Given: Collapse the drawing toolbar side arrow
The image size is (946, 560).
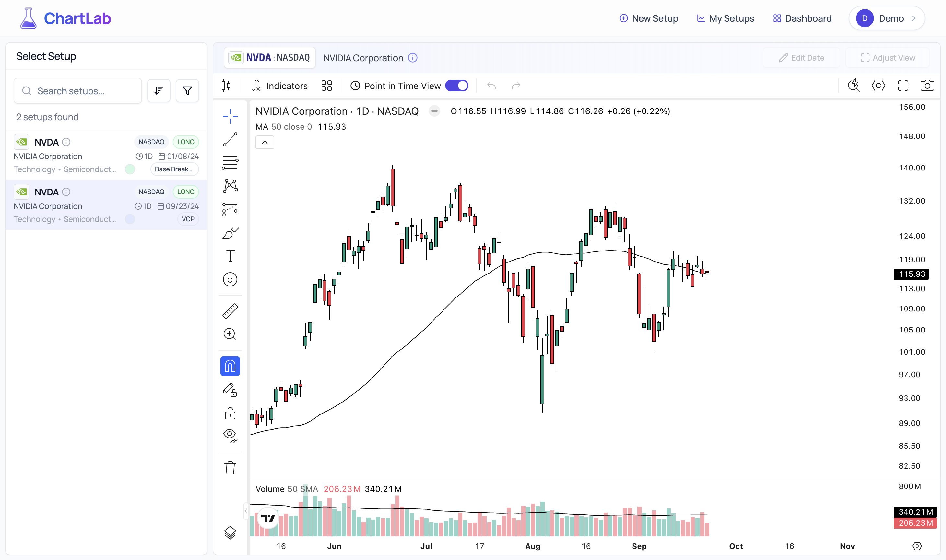Looking at the screenshot, I should tap(246, 511).
